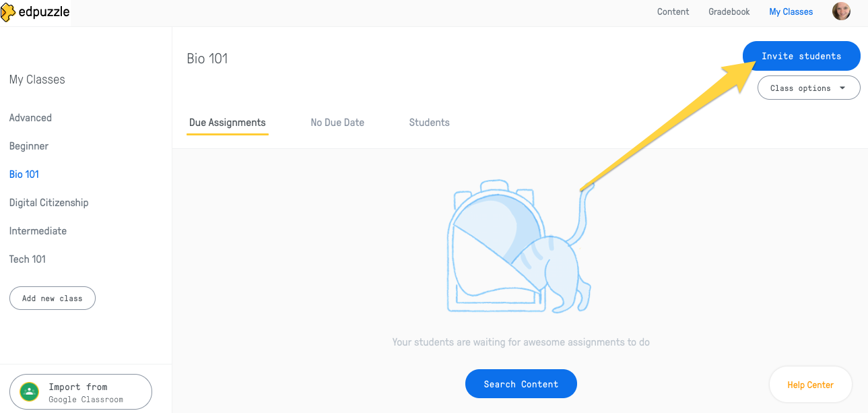Click the Invite students button

(801, 56)
